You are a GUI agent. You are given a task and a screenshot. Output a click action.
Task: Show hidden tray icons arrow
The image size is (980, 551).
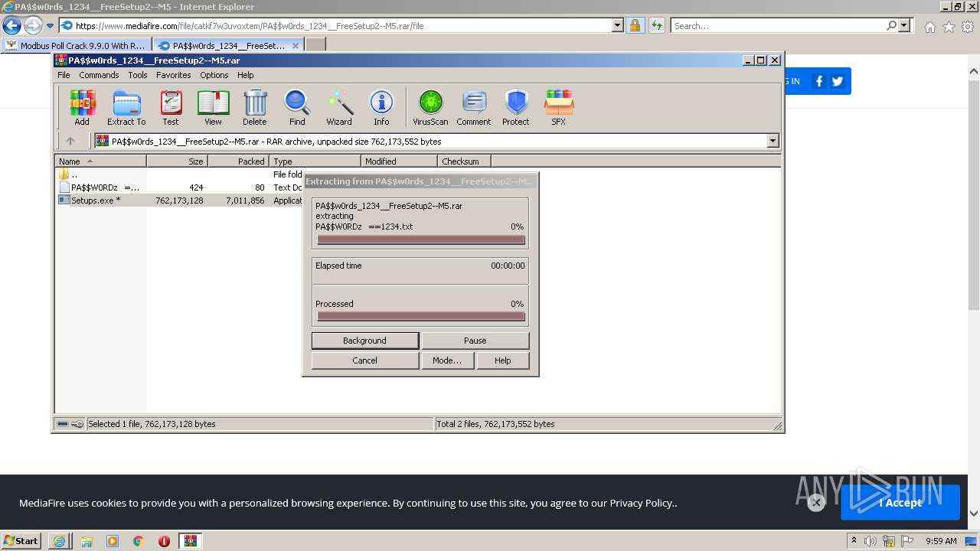coord(854,541)
